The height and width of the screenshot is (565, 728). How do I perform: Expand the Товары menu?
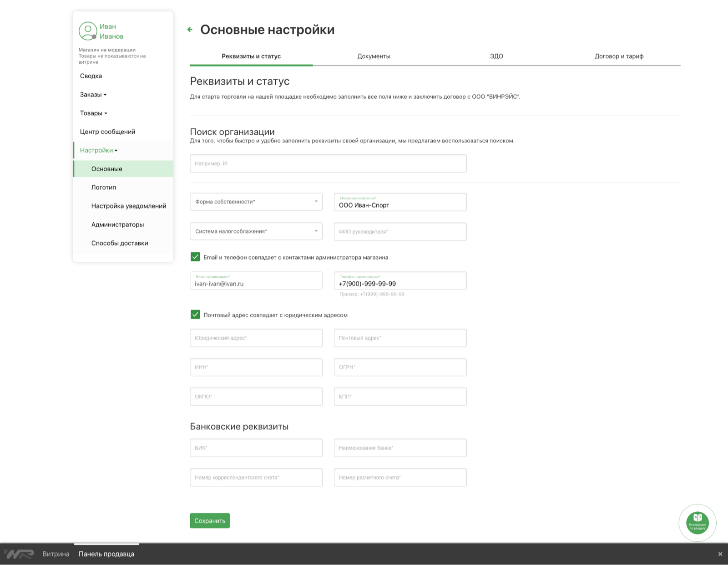click(93, 113)
